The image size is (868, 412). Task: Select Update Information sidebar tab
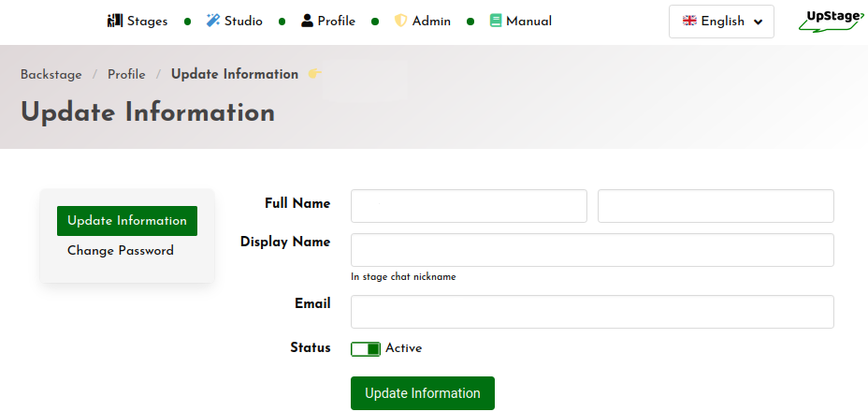tap(127, 221)
